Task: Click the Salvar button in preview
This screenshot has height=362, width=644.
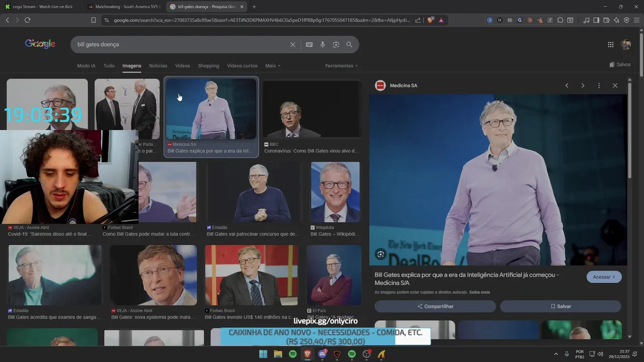Action: tap(560, 306)
